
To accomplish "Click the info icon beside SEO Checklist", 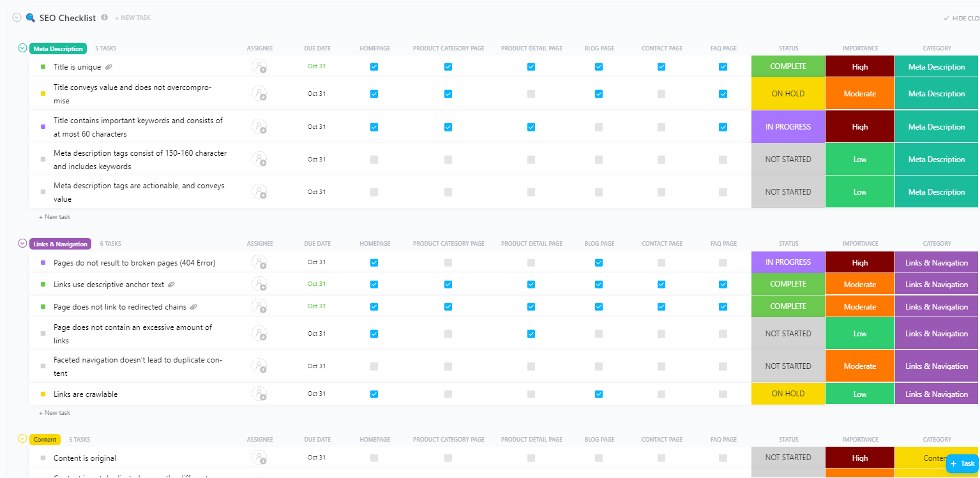I will click(x=105, y=18).
